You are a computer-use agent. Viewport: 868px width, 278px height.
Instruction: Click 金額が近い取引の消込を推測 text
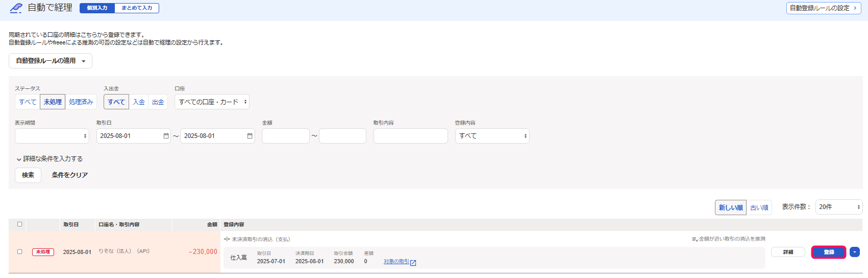[732, 239]
